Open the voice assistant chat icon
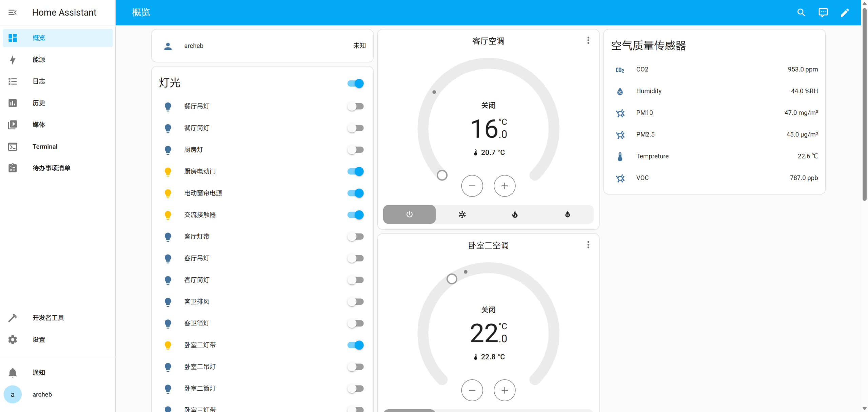The width and height of the screenshot is (868, 412). click(823, 13)
